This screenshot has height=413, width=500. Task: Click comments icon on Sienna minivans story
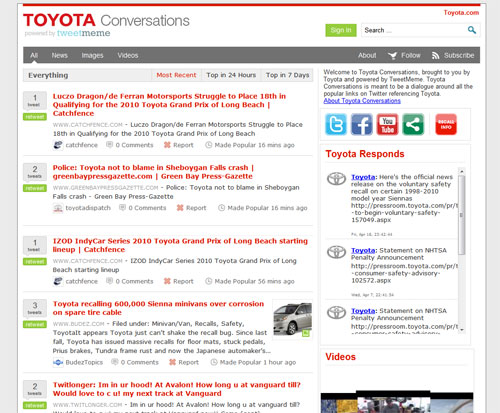(x=115, y=362)
